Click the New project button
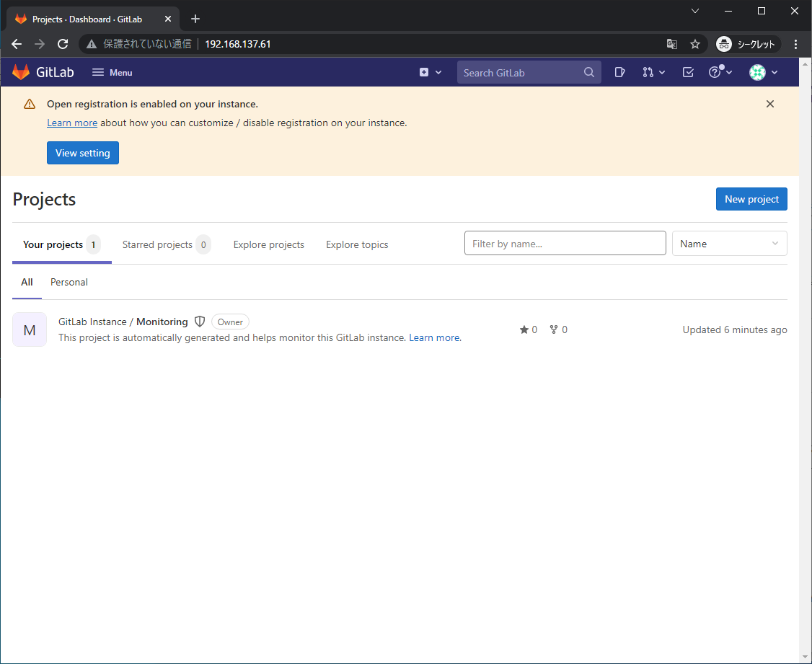The height and width of the screenshot is (664, 812). coord(751,199)
